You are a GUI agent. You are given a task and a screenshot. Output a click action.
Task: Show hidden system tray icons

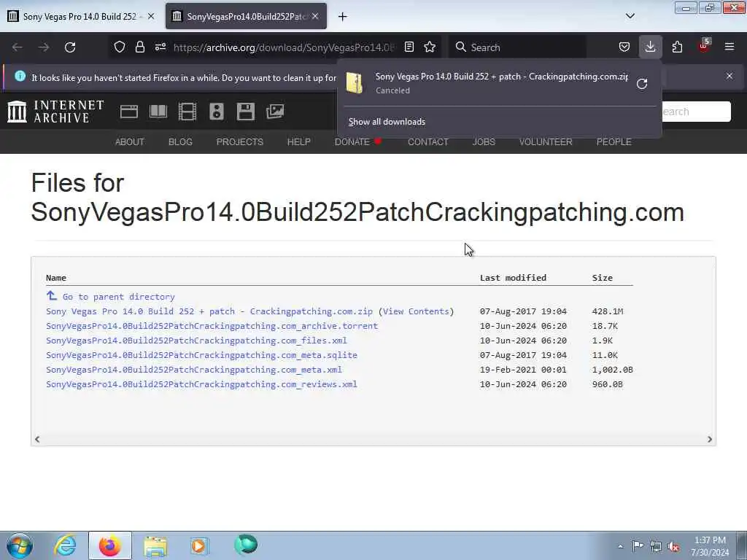click(620, 546)
